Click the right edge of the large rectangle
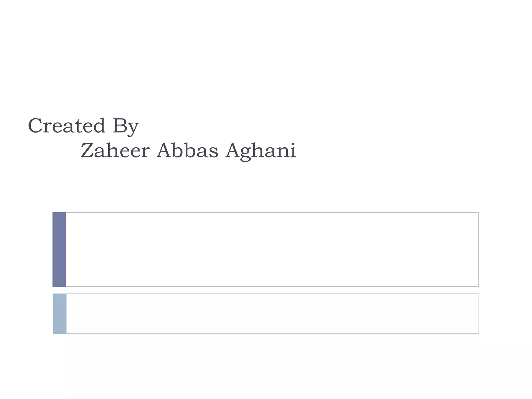Viewport: 532px width, 399px height. [x=478, y=249]
